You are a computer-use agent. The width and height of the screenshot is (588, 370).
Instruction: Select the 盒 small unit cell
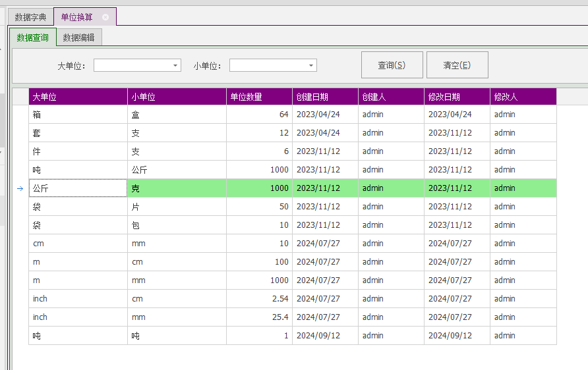(177, 115)
